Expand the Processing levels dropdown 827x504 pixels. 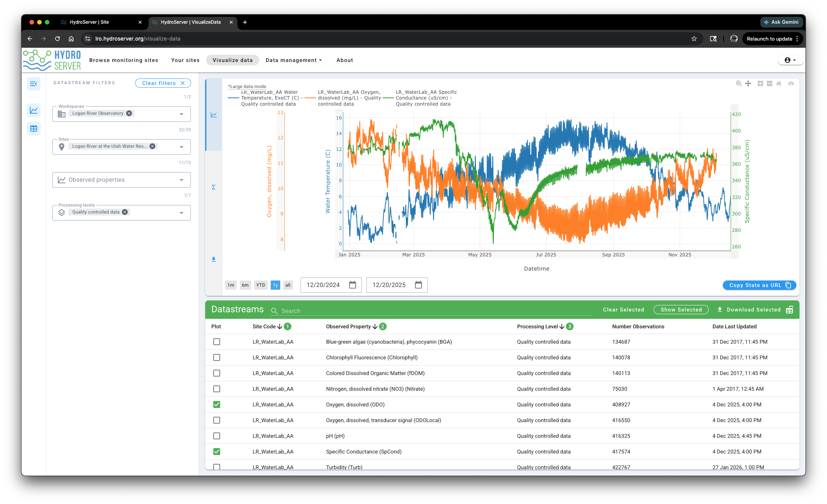181,213
